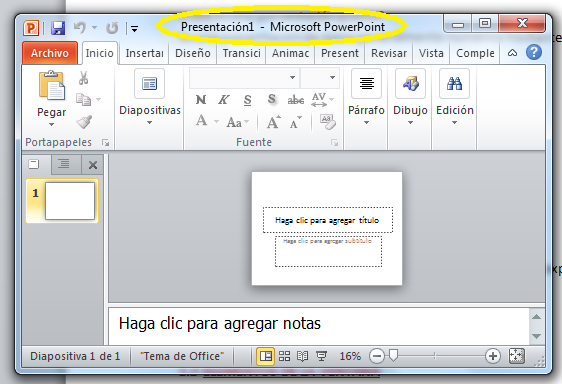
Task: Click the font color A button
Action: click(x=201, y=121)
